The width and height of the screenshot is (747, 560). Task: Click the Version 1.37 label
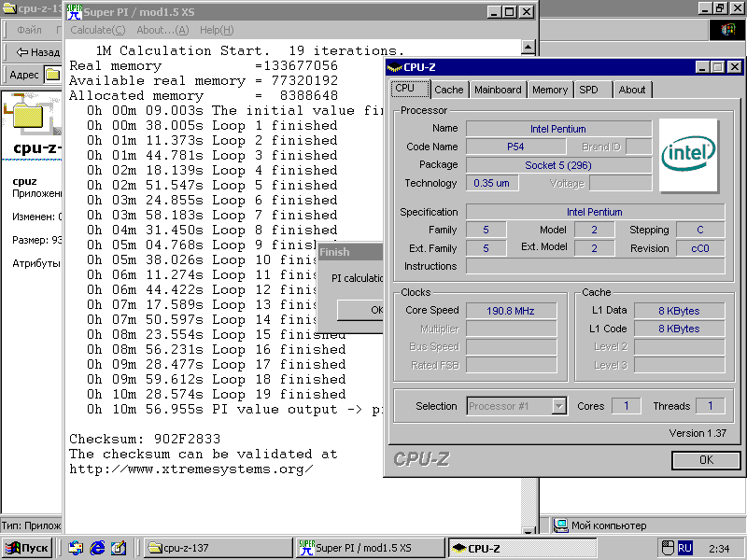(698, 433)
